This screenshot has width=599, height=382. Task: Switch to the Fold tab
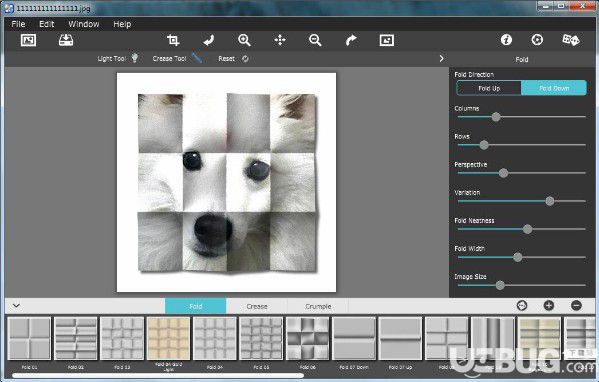[x=196, y=306]
